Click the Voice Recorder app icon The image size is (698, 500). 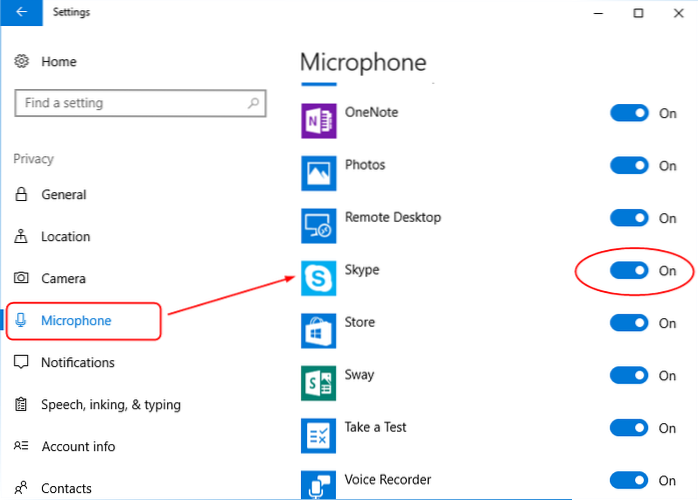[x=319, y=485]
